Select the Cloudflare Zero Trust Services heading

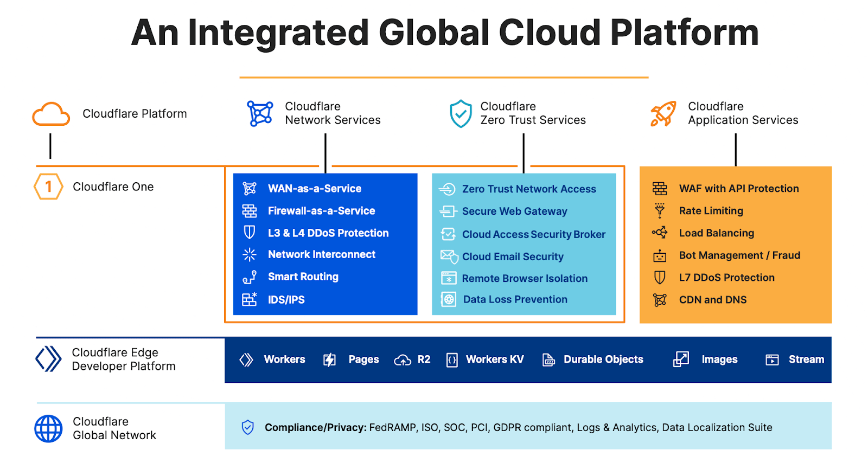point(533,113)
